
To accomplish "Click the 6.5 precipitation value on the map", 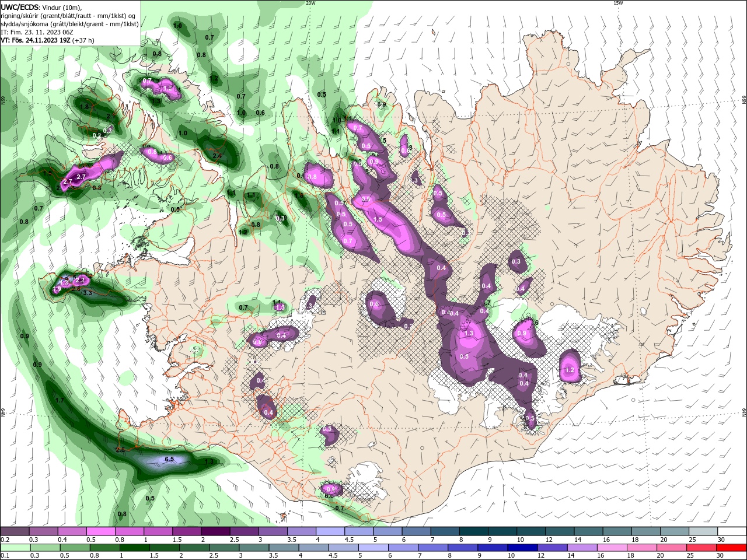I will pos(169,459).
